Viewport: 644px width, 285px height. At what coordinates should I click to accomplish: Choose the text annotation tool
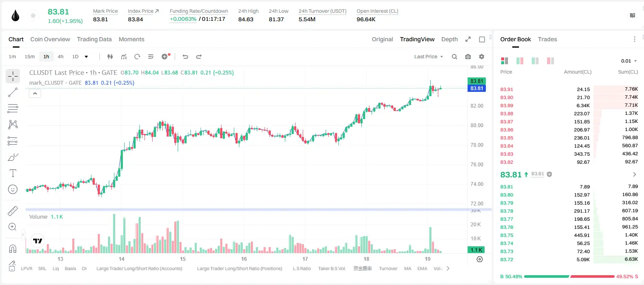point(13,173)
